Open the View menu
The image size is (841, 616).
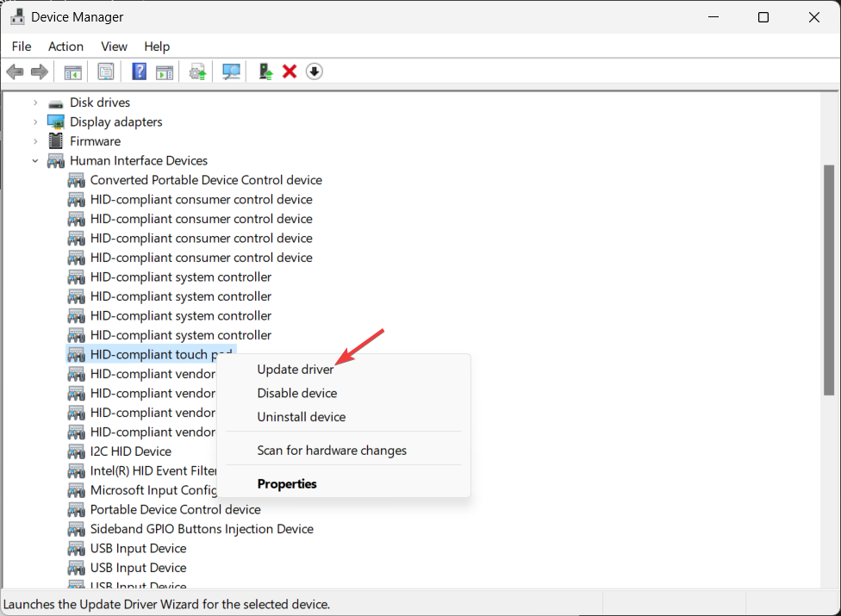[115, 47]
